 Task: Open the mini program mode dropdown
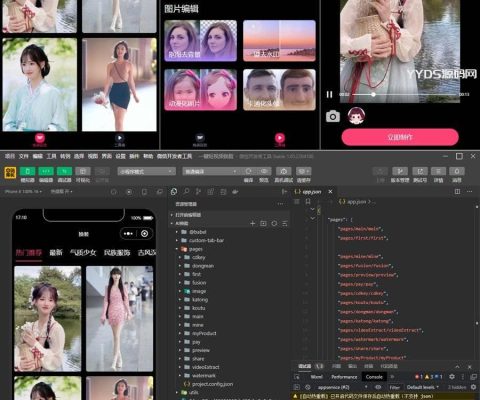146,171
